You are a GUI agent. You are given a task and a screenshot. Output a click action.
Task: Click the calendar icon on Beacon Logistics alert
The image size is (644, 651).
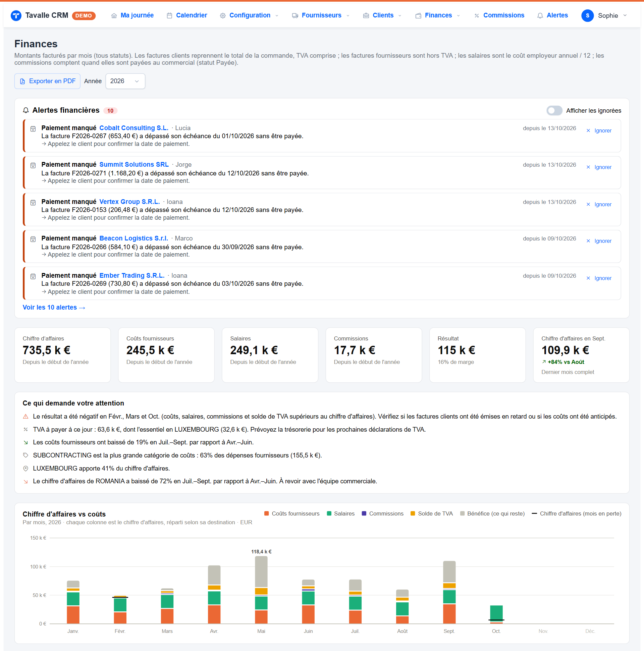coord(33,239)
